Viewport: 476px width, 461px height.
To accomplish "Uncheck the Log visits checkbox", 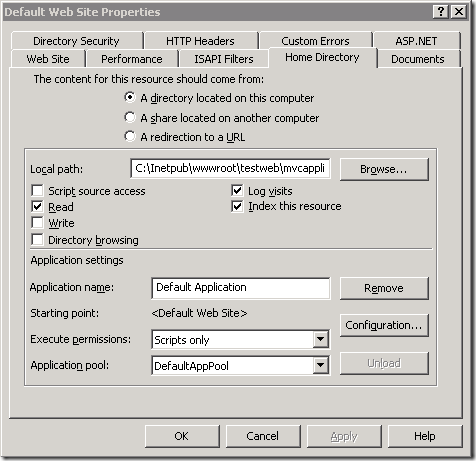I will click(237, 191).
